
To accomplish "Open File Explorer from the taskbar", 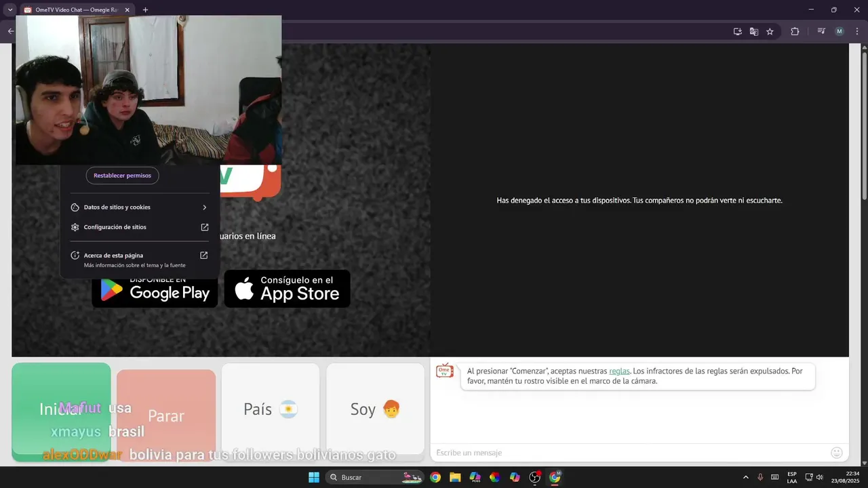I will pos(455,477).
